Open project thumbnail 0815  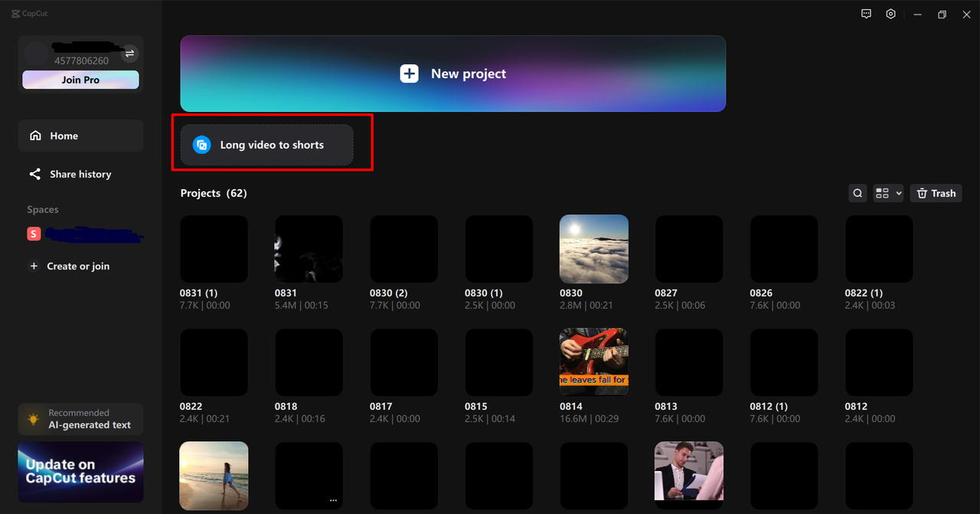[498, 362]
